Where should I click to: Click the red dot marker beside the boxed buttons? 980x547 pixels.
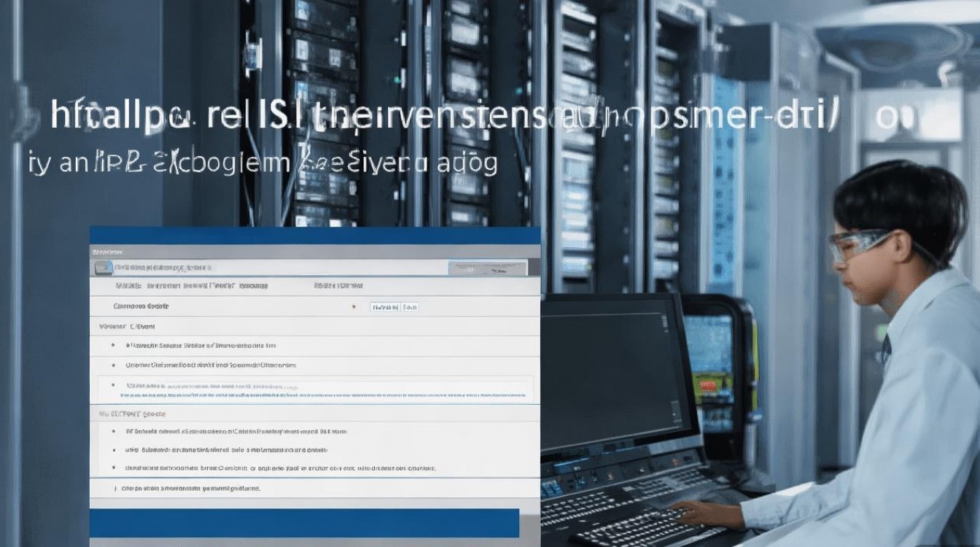(354, 307)
